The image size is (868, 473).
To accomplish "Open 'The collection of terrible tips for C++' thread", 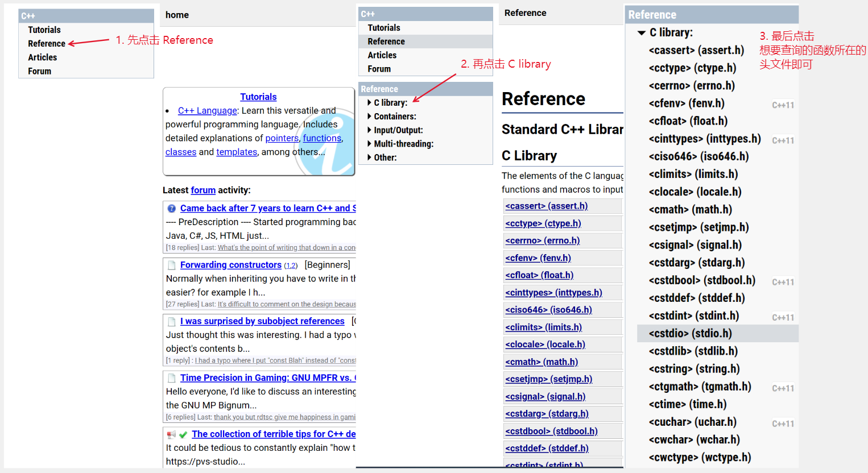I will tap(274, 434).
